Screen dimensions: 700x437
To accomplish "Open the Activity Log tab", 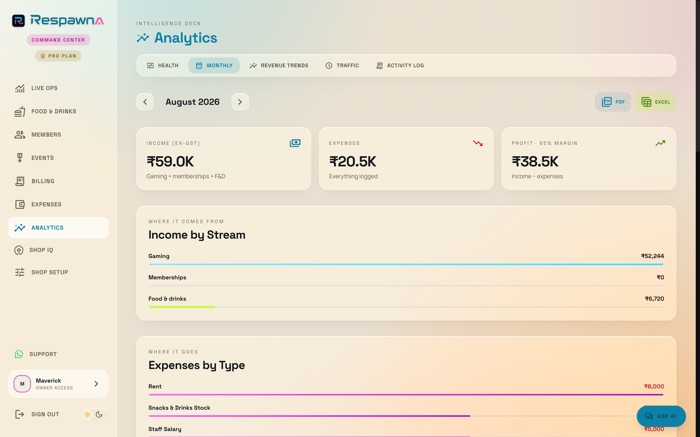I will point(400,66).
